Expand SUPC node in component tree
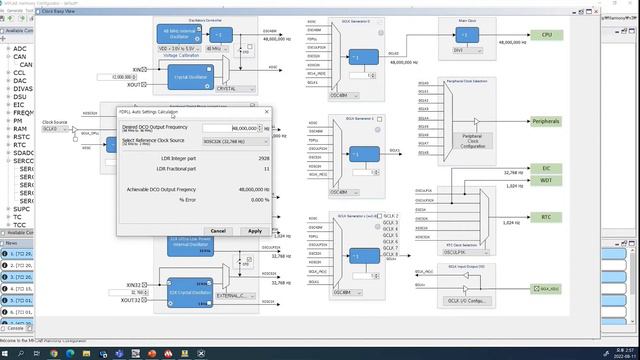This screenshot has height=360, width=640. click(x=8, y=209)
